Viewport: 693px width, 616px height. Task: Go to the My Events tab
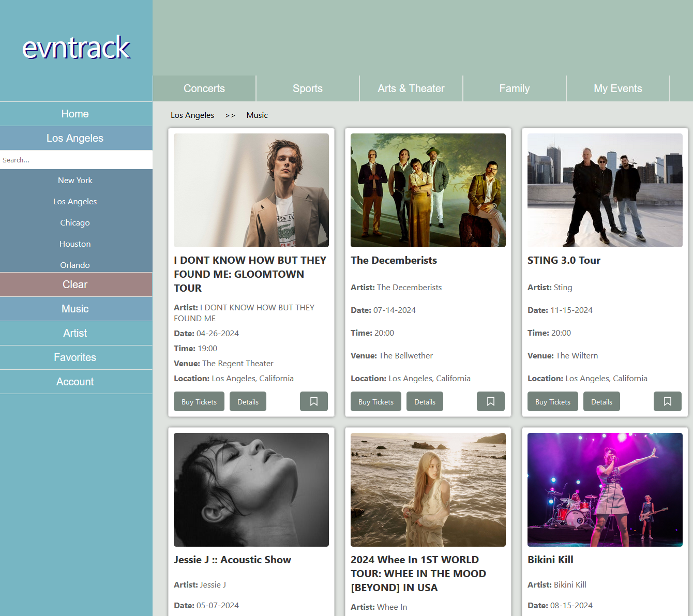point(618,88)
